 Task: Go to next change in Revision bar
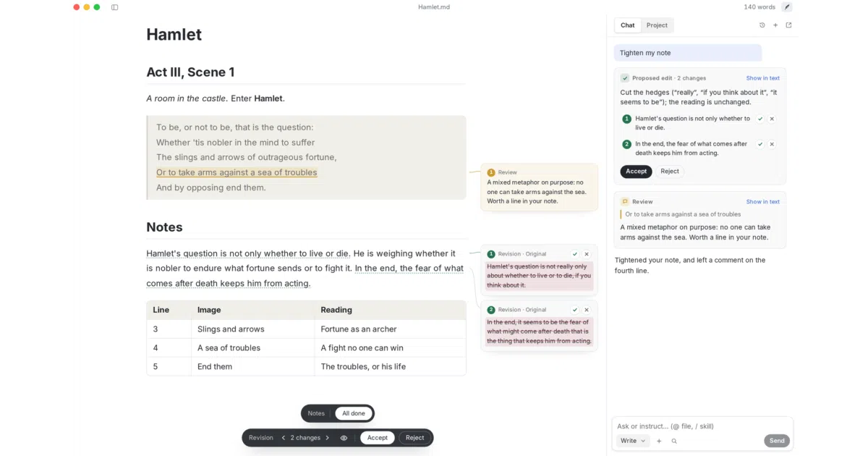(x=327, y=438)
